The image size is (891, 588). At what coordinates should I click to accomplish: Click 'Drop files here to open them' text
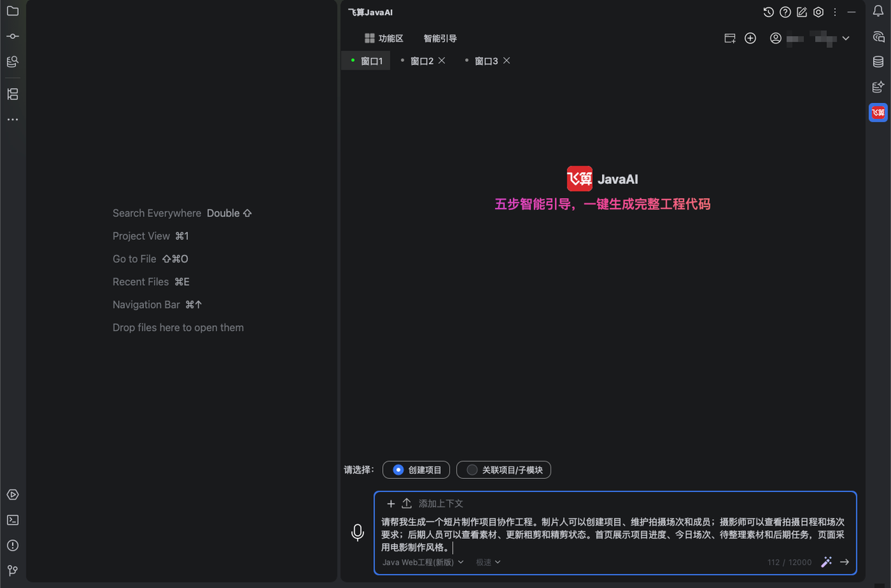pos(178,328)
